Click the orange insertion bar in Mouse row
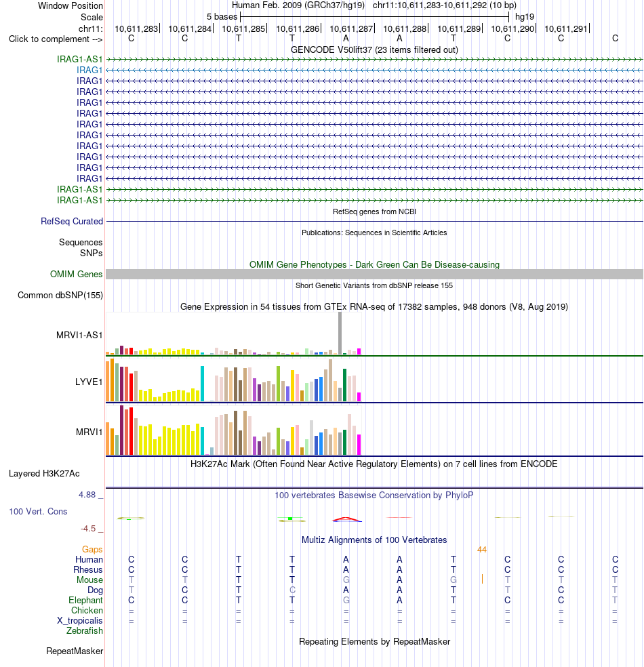The height and width of the screenshot is (667, 644). (482, 580)
